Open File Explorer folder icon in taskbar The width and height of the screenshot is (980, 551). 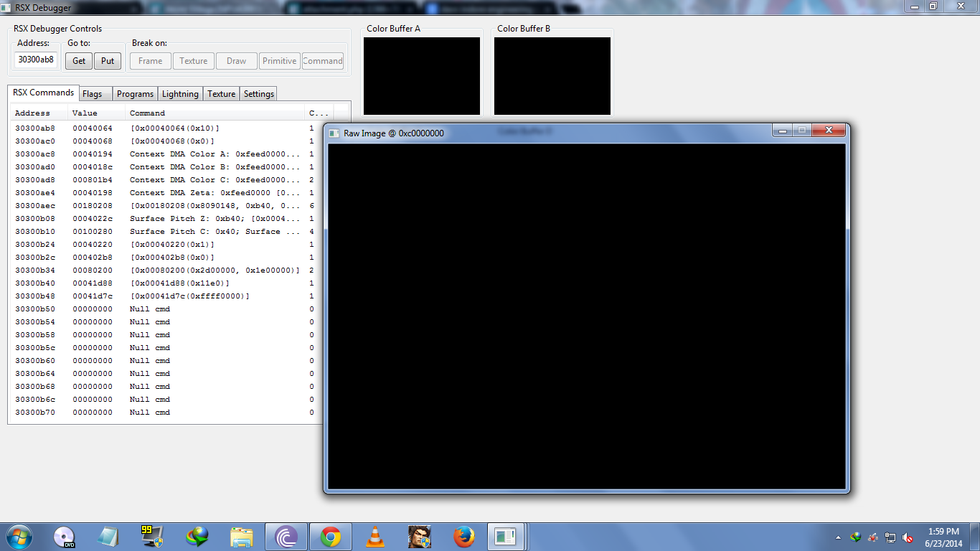[x=242, y=537]
